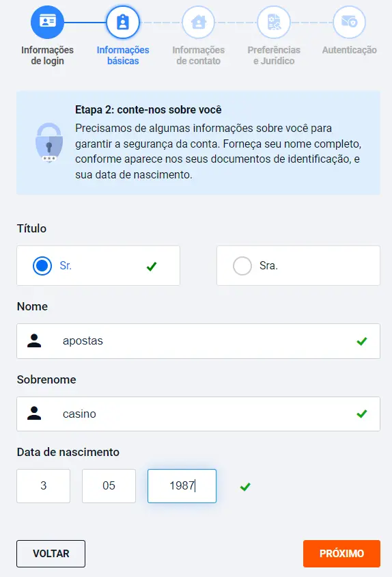Click the birth day field showing 3
The height and width of the screenshot is (577, 392).
[44, 486]
